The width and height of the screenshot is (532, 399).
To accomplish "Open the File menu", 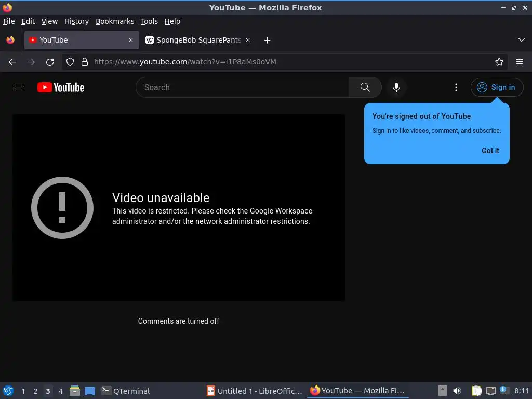I will point(9,21).
